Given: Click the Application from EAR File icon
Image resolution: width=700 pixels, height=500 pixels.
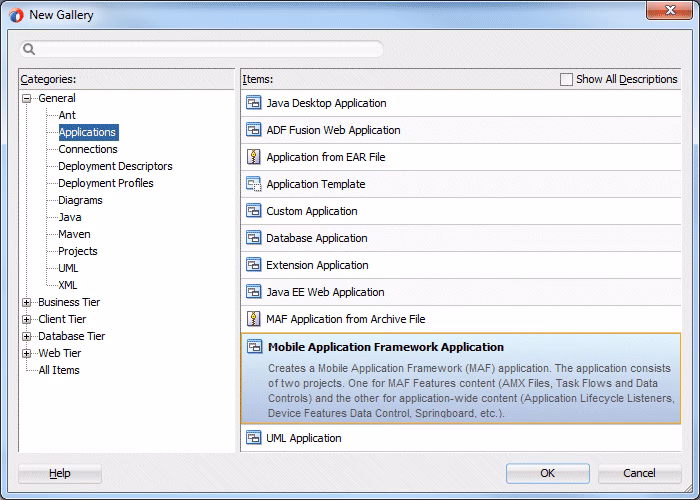Looking at the screenshot, I should pos(254,157).
